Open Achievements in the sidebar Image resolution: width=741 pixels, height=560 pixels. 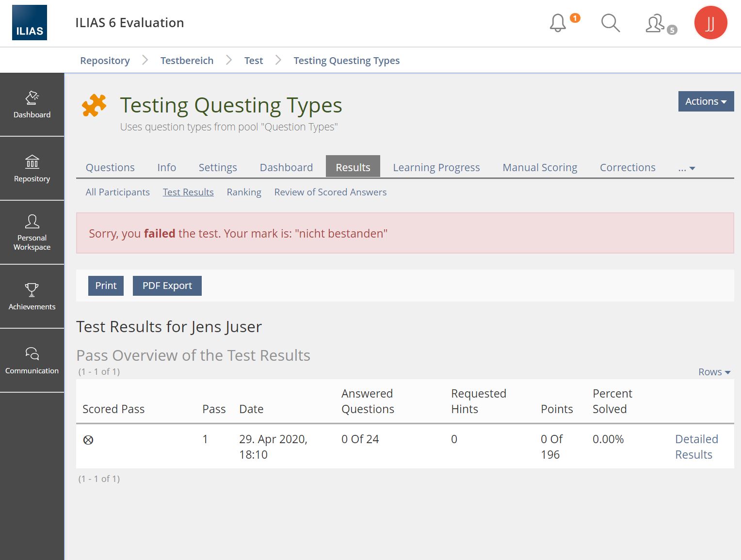pos(32,296)
